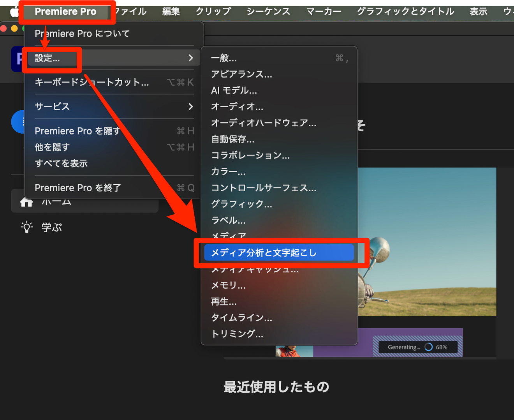This screenshot has height=420, width=514.
Task: Expand the サービス chevron arrow
Action: (190, 106)
